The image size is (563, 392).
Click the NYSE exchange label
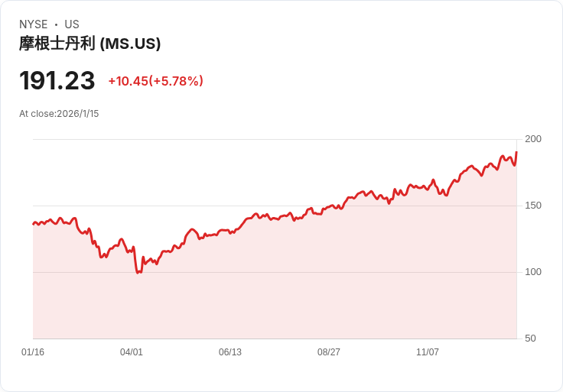pyautogui.click(x=34, y=24)
